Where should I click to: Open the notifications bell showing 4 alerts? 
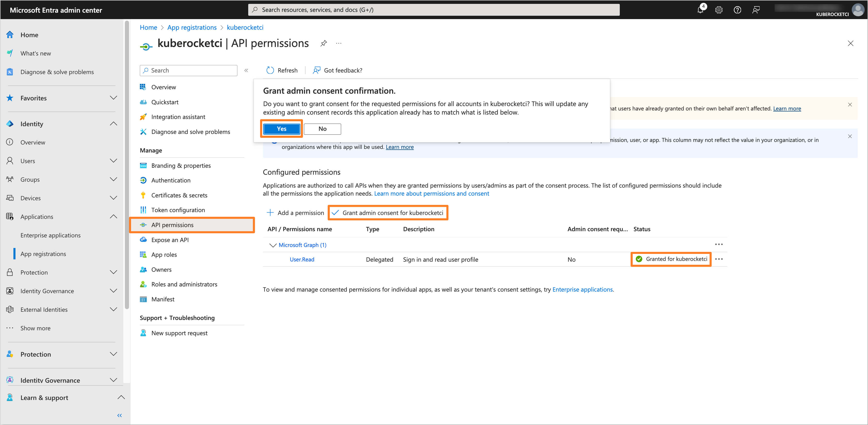click(x=700, y=10)
